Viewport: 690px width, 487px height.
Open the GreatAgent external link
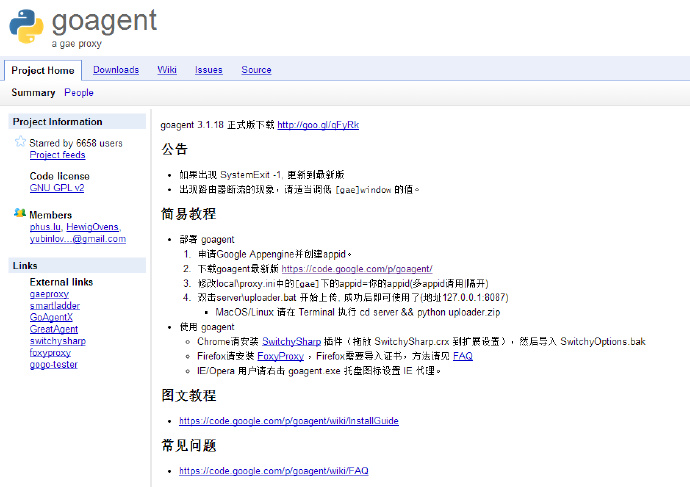click(x=54, y=329)
